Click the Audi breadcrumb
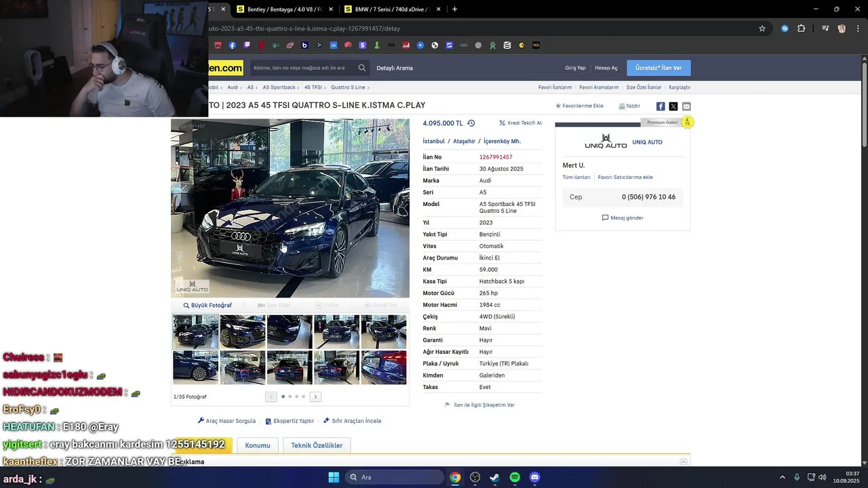868x488 pixels. click(233, 87)
